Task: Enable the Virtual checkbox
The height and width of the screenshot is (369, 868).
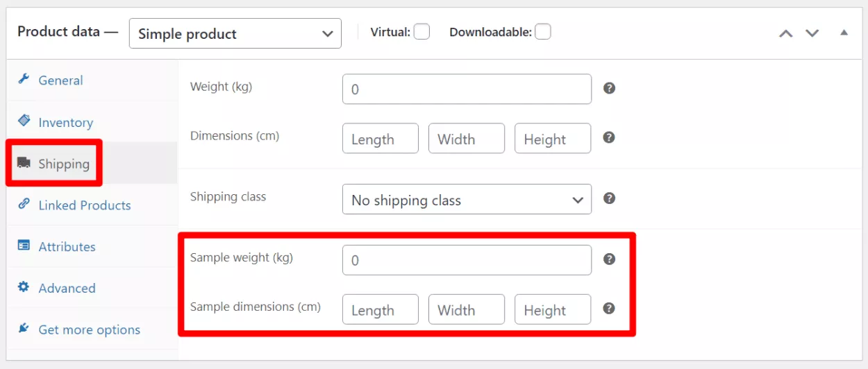Action: pos(422,32)
